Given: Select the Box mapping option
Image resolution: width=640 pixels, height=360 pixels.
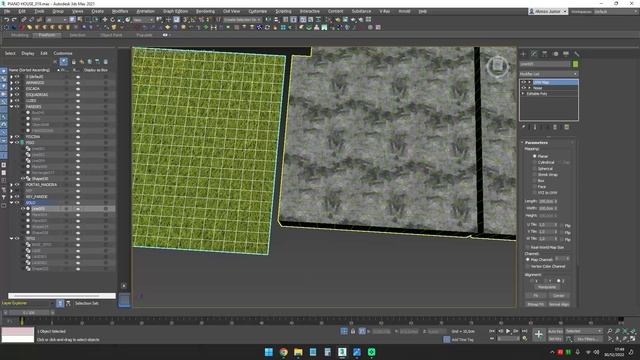Looking at the screenshot, I should 534,180.
